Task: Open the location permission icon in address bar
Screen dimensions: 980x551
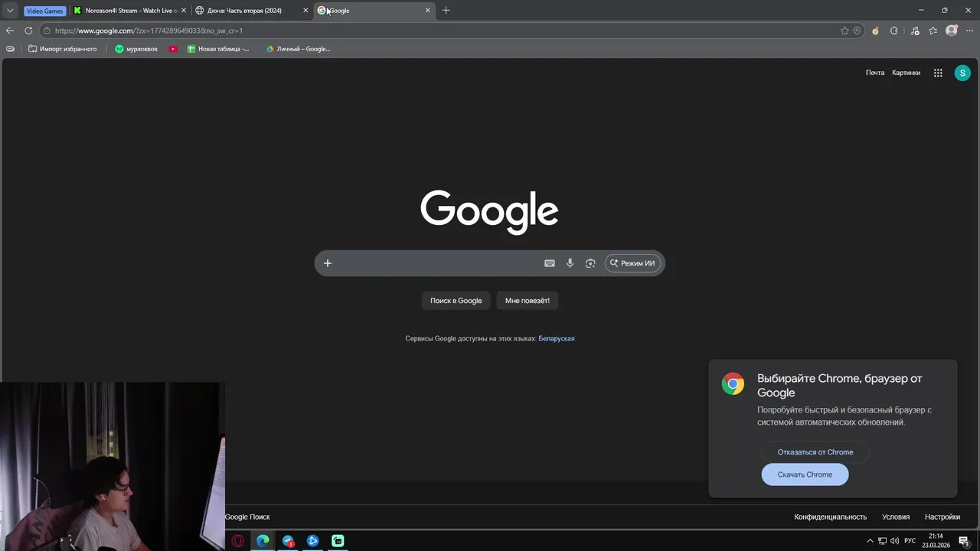Action: tap(857, 31)
